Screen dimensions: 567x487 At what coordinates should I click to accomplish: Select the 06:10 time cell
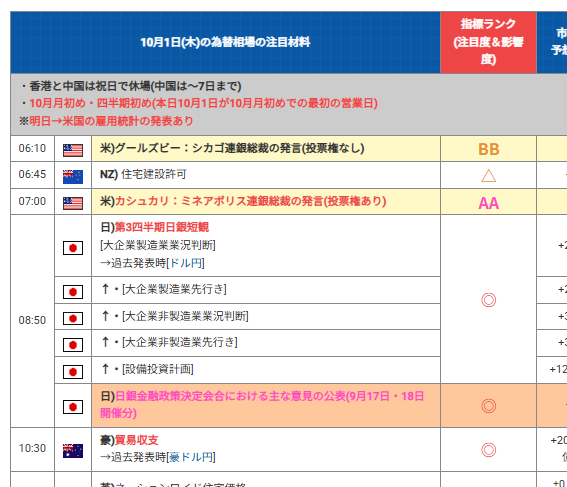tap(33, 149)
